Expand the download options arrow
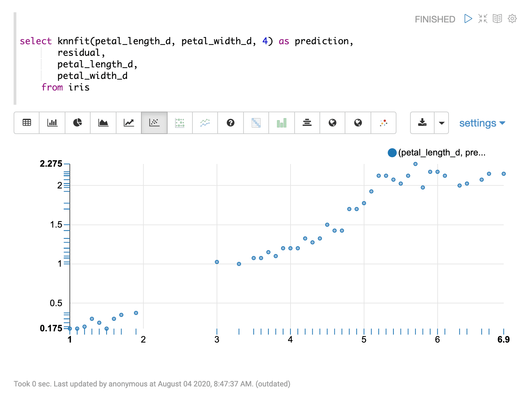 point(441,123)
